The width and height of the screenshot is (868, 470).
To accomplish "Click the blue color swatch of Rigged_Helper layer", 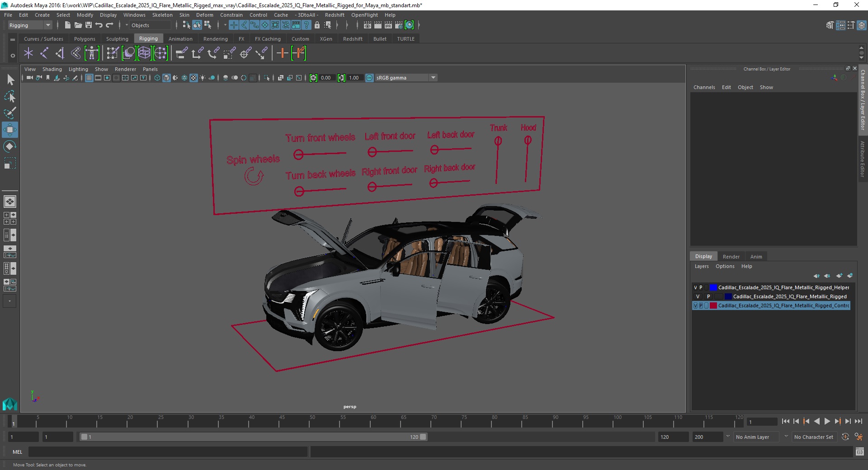I will click(x=713, y=287).
